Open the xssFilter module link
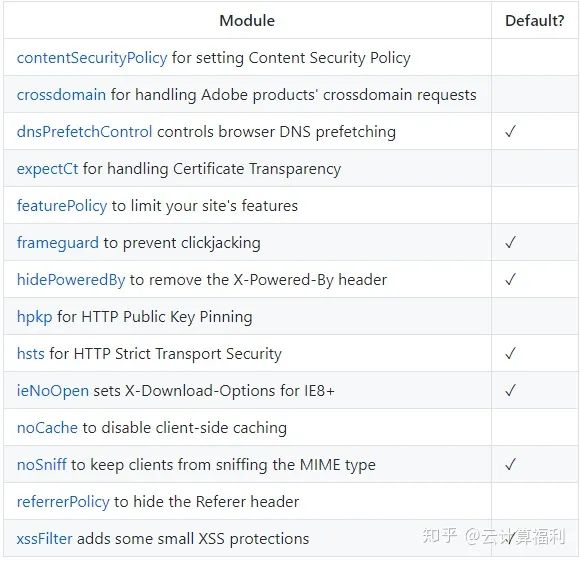The image size is (580, 561). point(44,539)
